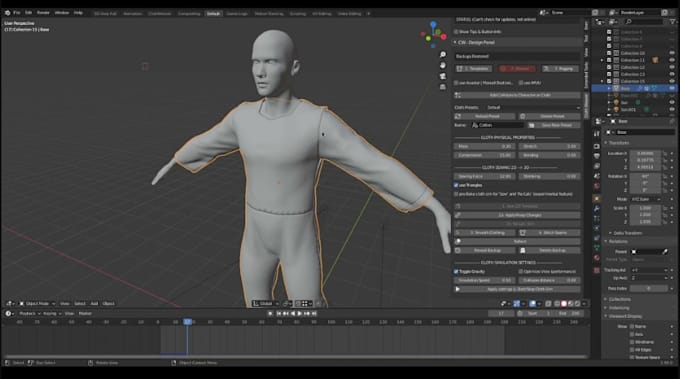Image resolution: width=680 pixels, height=379 pixels.
Task: Open the World properties tab icon
Action: [597, 186]
